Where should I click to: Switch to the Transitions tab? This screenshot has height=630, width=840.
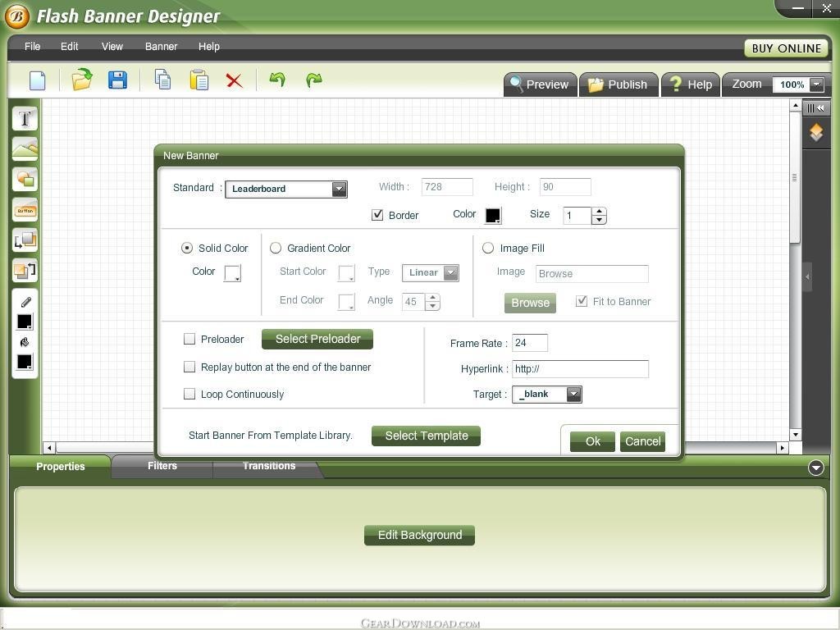(269, 466)
